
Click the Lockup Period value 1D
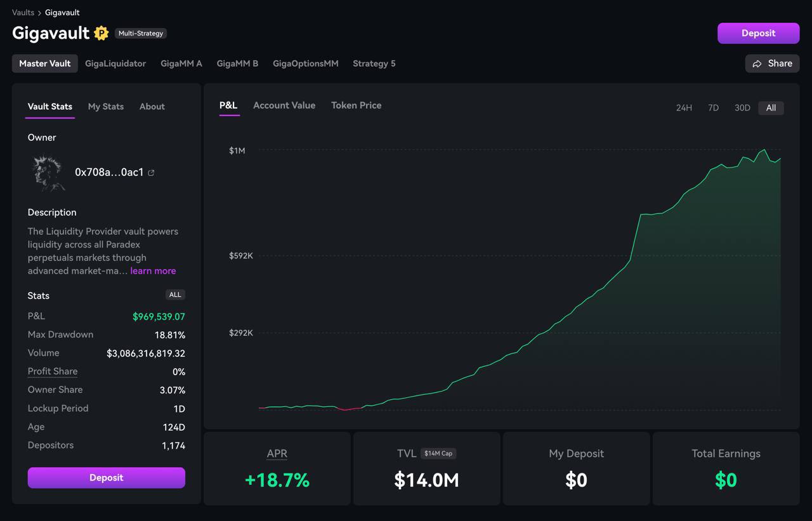click(x=179, y=409)
